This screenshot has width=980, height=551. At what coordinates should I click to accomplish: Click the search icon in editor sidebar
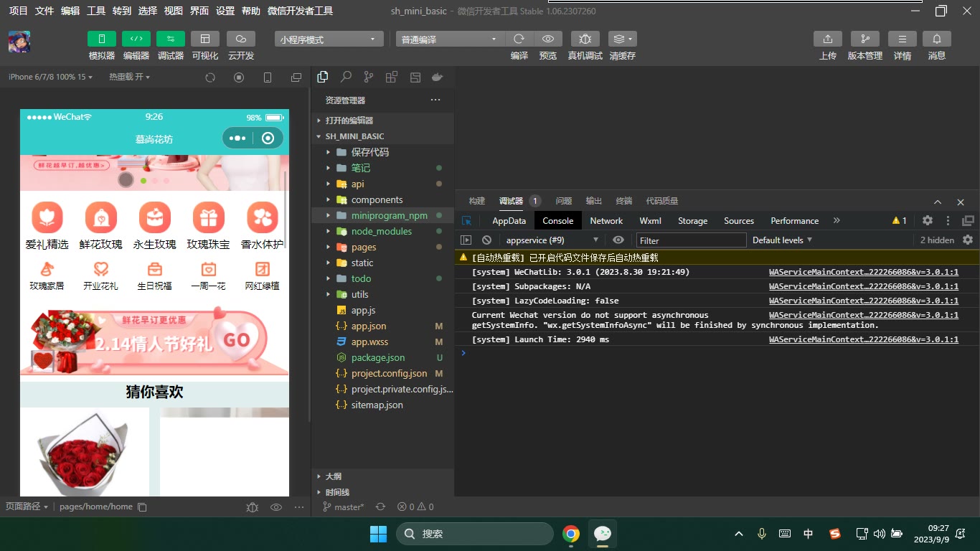(x=346, y=77)
